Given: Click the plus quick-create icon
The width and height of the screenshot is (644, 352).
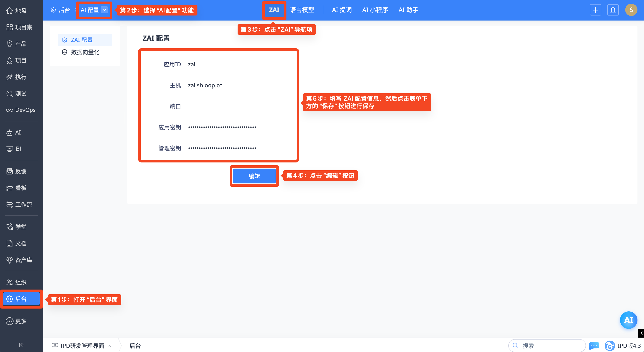Looking at the screenshot, I should click(x=595, y=10).
